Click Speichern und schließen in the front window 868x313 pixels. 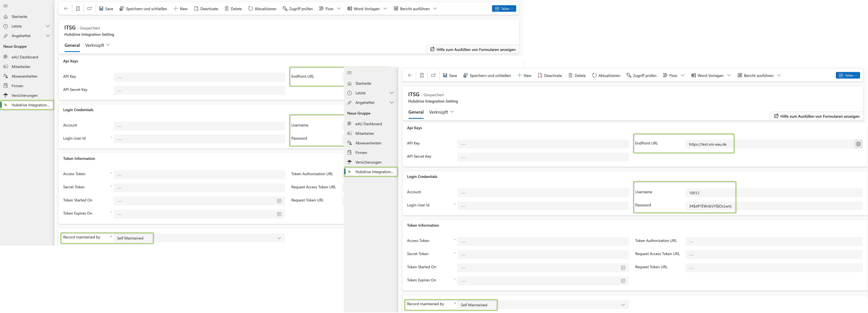pyautogui.click(x=487, y=76)
